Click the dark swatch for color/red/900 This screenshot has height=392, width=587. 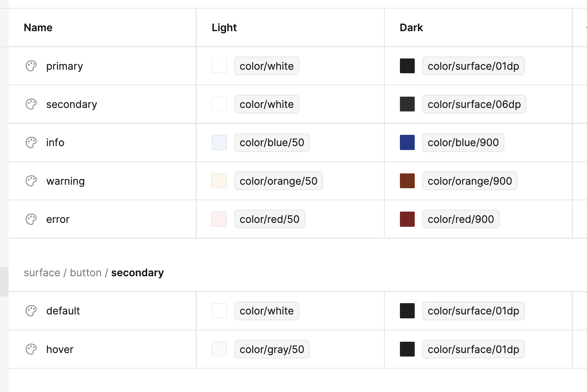pyautogui.click(x=407, y=219)
